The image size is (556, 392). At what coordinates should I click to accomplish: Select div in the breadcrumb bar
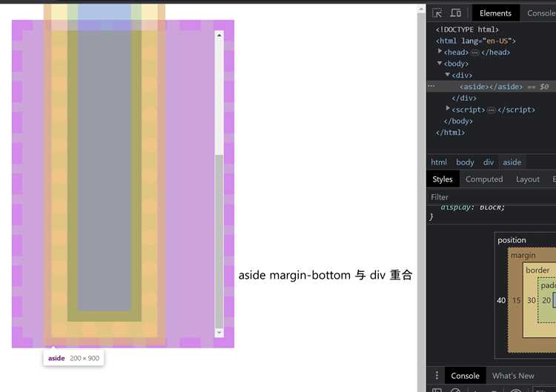click(x=489, y=162)
